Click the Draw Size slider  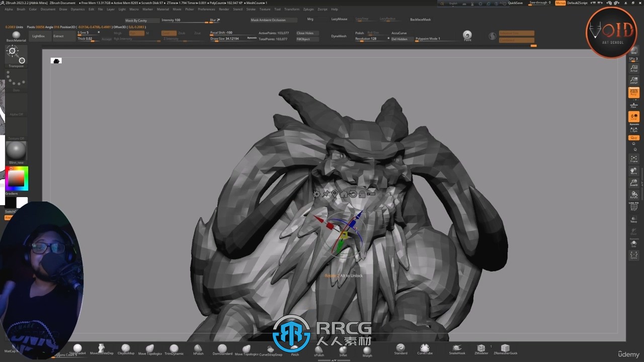233,39
